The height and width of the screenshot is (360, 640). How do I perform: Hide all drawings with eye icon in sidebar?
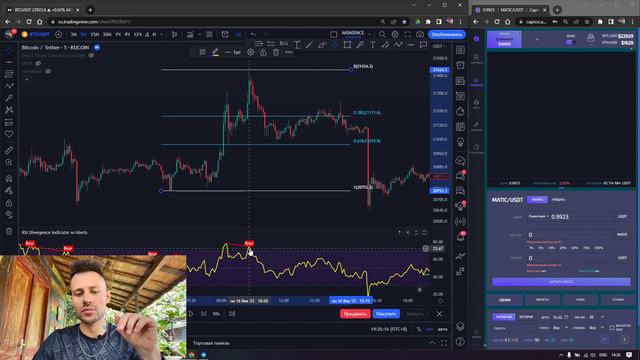pos(9,214)
